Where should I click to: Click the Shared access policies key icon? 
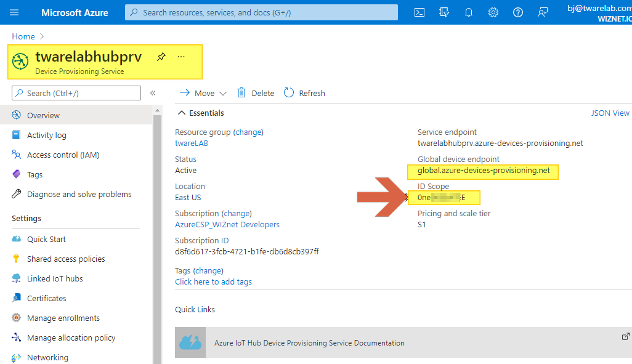click(x=16, y=259)
